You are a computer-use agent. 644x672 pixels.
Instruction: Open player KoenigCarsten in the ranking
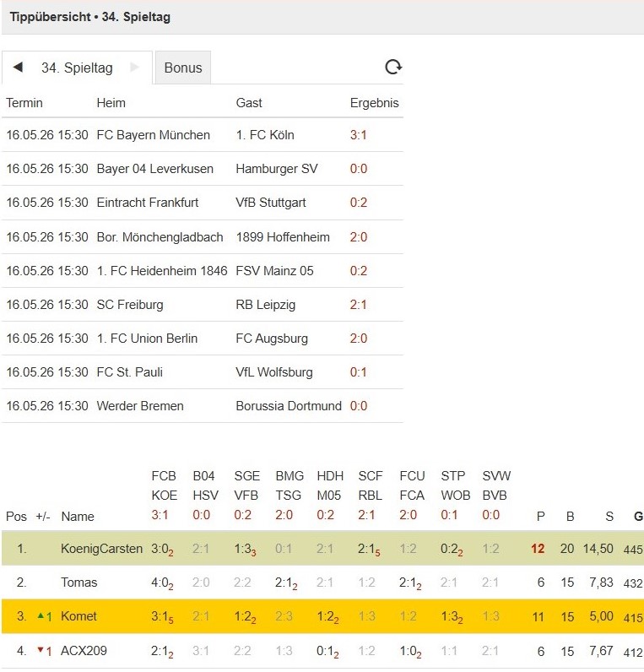coord(101,549)
